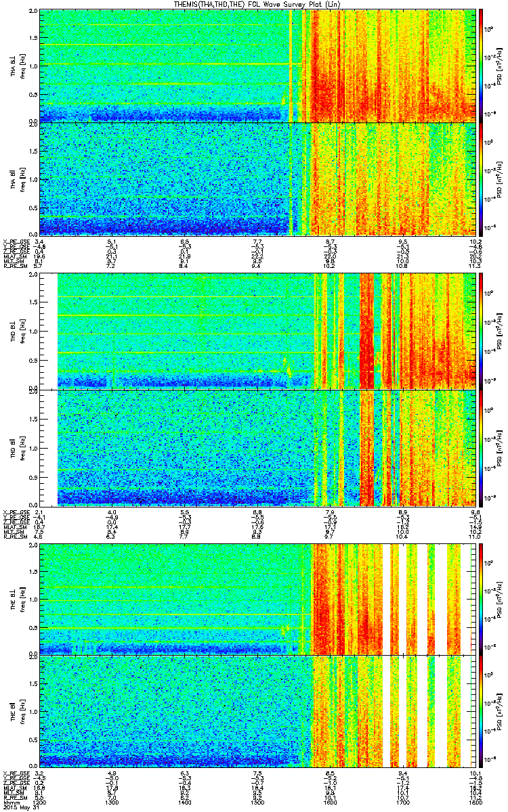Screen dimensions: 508x812
Task: Click the '1800' time tick label
Action: pyautogui.click(x=475, y=801)
